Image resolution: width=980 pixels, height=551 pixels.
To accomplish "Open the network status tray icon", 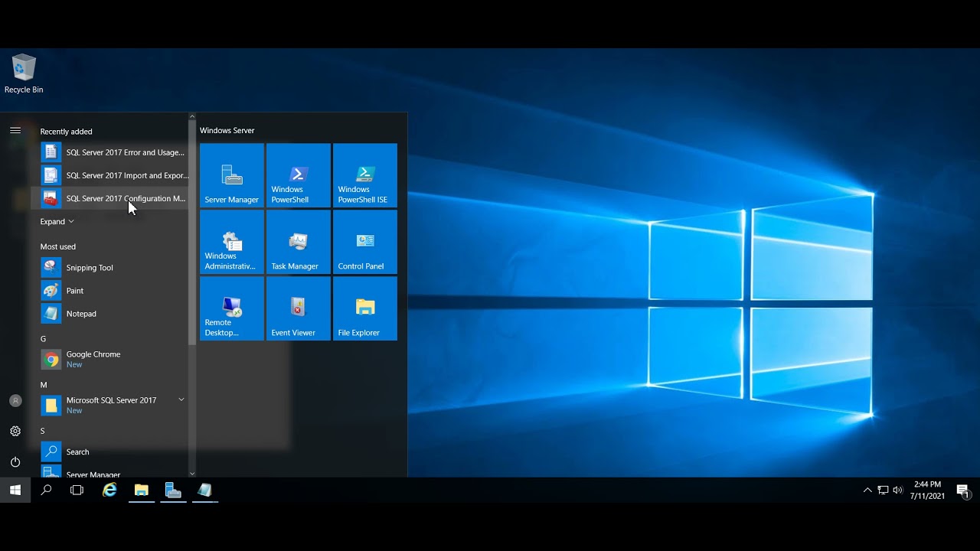I will click(x=883, y=490).
